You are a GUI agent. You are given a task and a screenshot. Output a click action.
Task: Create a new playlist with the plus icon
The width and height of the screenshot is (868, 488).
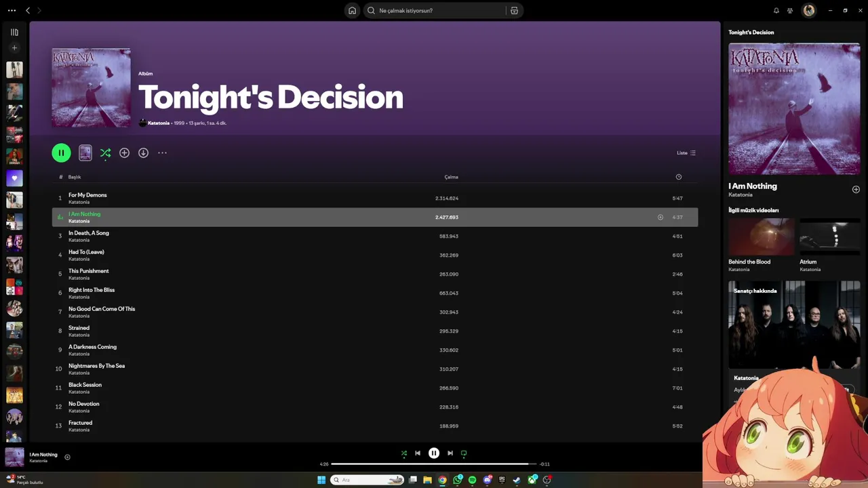(x=14, y=48)
